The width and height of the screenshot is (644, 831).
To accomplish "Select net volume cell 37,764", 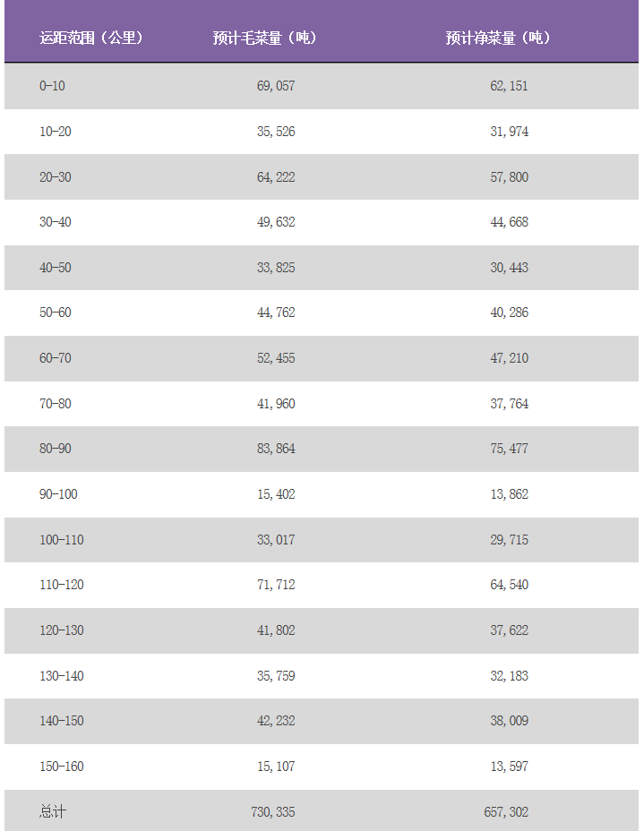I will 509,404.
